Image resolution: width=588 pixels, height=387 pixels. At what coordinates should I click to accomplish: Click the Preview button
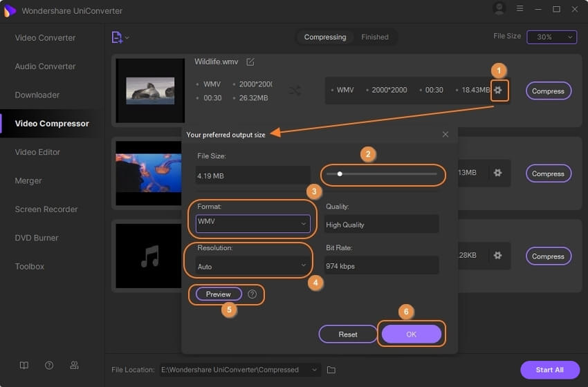point(218,294)
